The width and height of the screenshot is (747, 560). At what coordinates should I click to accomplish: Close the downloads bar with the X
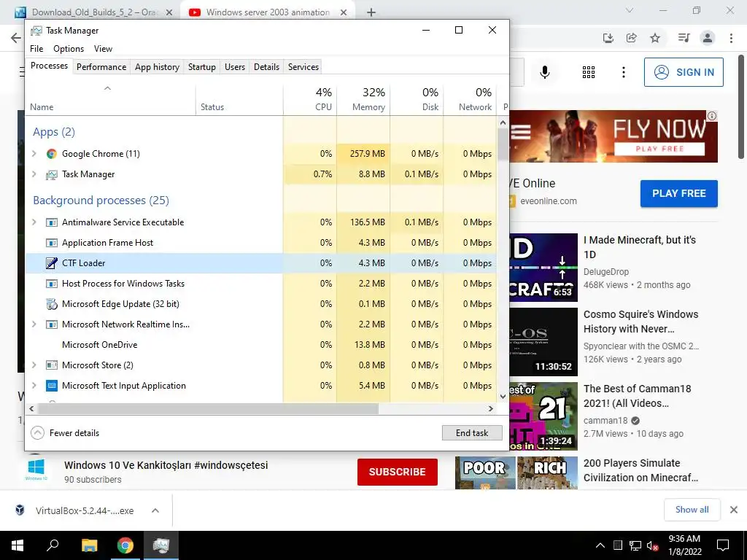point(734,510)
